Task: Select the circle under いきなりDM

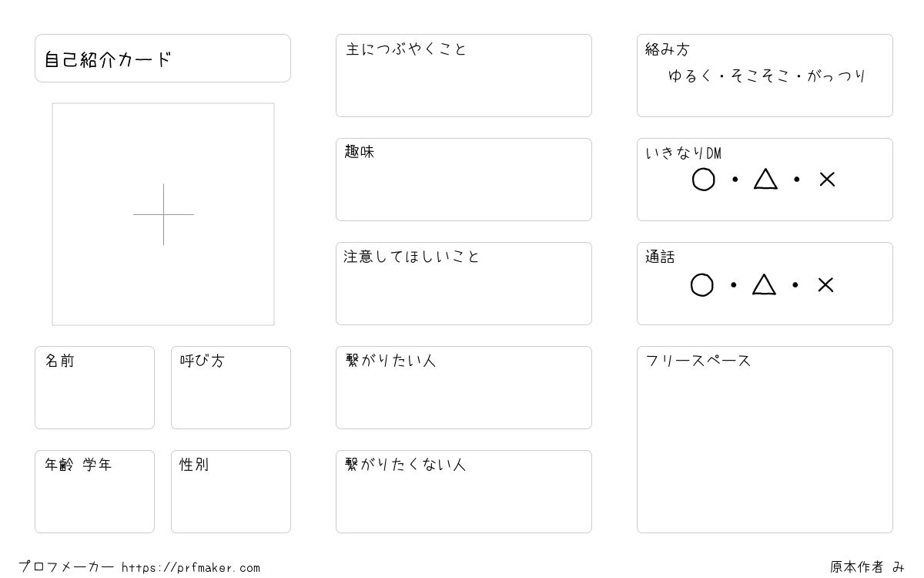Action: point(703,180)
